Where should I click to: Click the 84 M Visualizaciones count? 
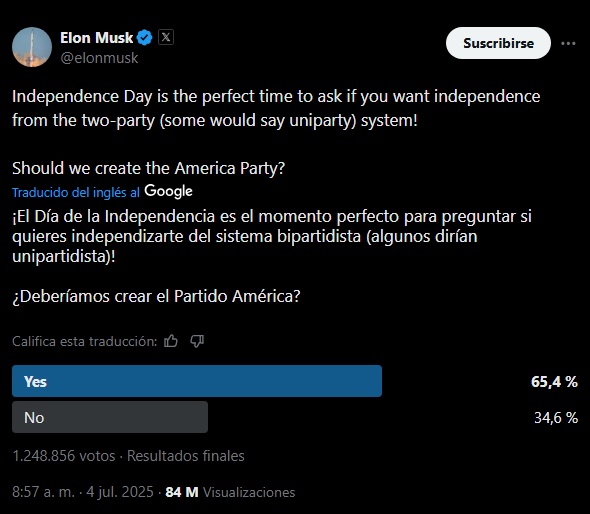(x=230, y=492)
